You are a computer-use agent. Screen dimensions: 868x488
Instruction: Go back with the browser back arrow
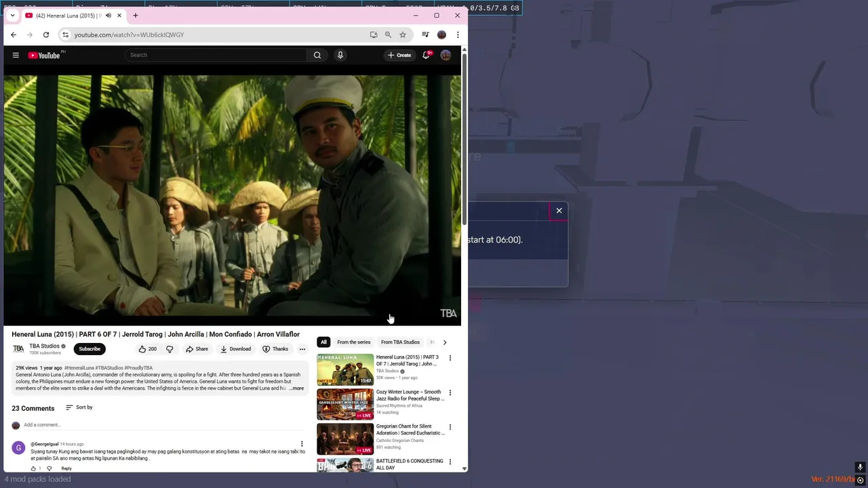click(14, 35)
